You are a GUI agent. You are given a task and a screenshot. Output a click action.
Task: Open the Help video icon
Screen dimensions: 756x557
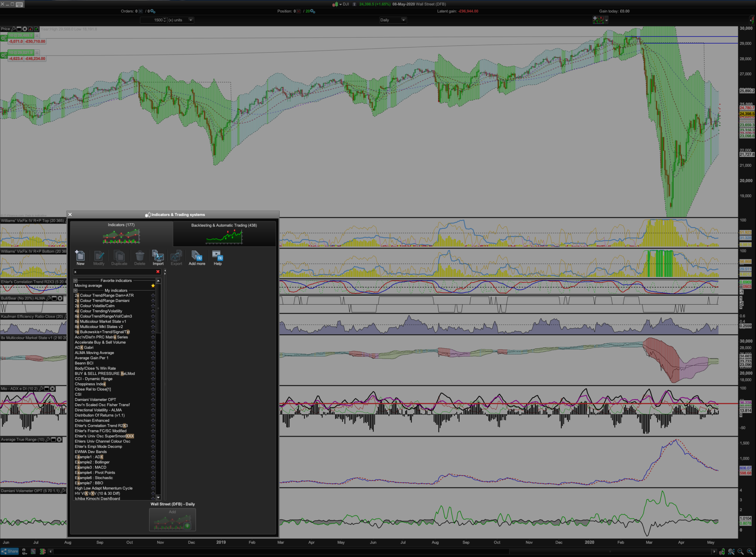[x=217, y=256]
